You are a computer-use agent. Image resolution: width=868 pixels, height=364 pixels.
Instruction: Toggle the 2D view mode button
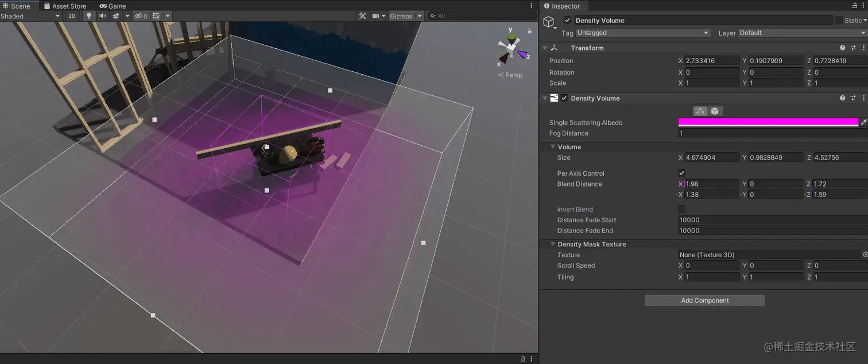[72, 16]
